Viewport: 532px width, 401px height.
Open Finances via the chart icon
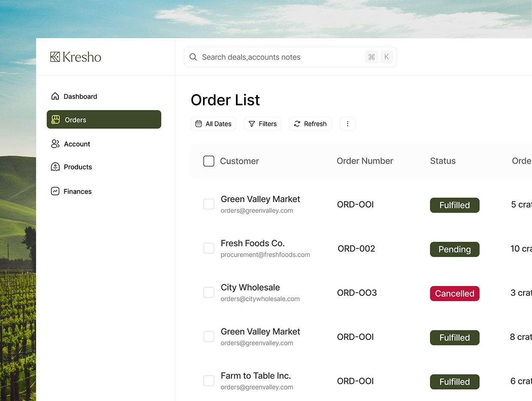click(x=55, y=191)
